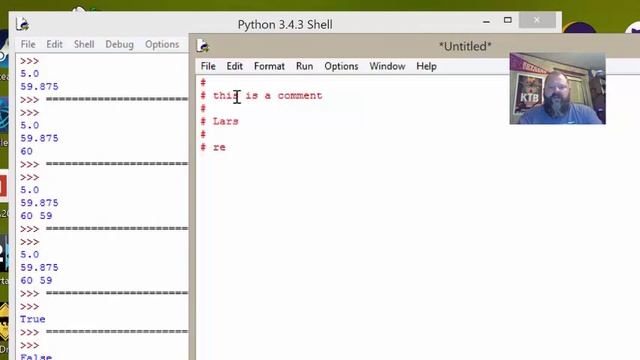
Task: Open Shell menu in Python Shell window
Action: (x=84, y=44)
